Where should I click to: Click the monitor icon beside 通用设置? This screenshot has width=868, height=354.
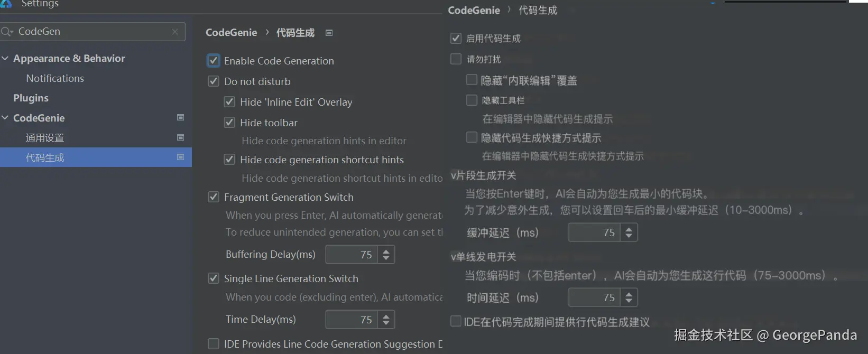(x=180, y=137)
